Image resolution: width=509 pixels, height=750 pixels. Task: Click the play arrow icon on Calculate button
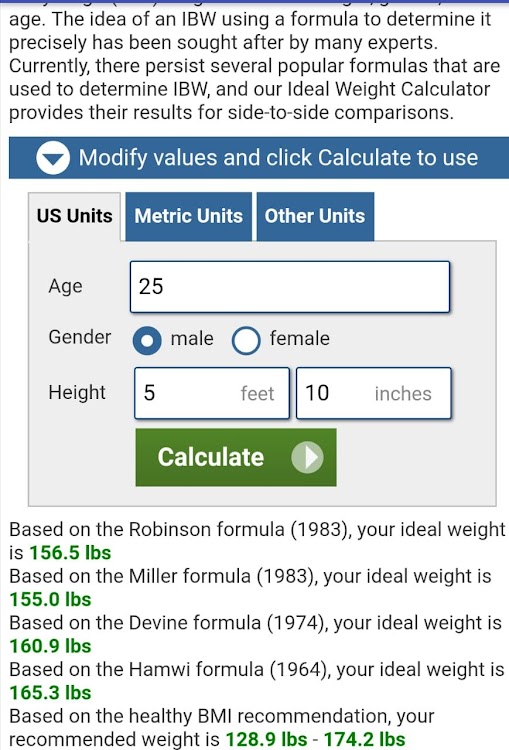[x=307, y=457]
